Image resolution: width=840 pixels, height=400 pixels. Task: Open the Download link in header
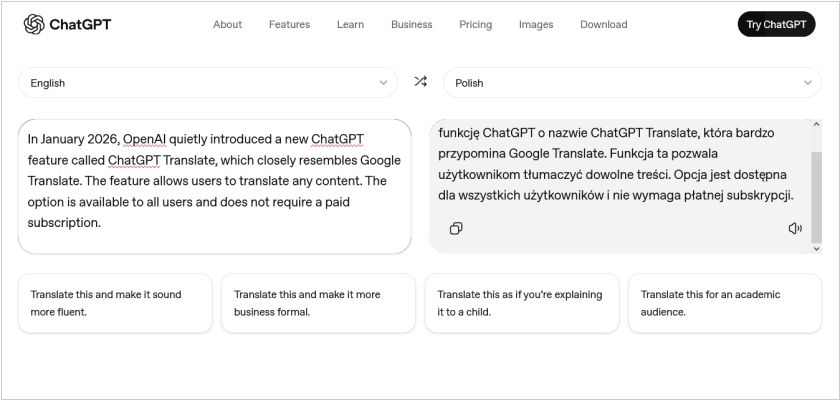point(603,24)
